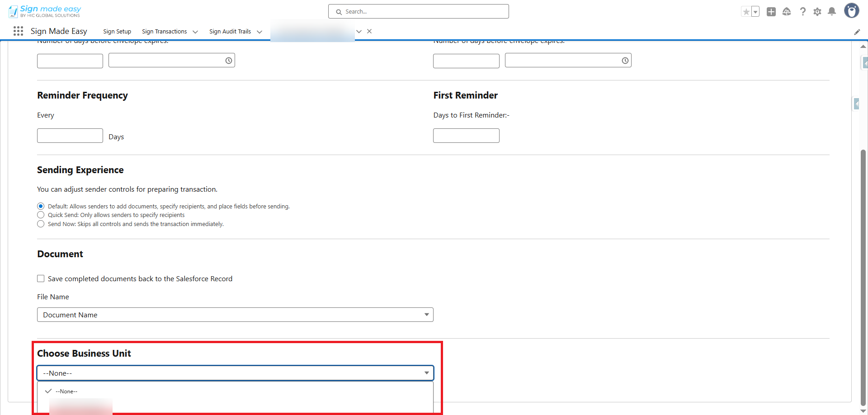Click the pencil edit navigation icon
Screen dimensions: 868x415
(857, 32)
